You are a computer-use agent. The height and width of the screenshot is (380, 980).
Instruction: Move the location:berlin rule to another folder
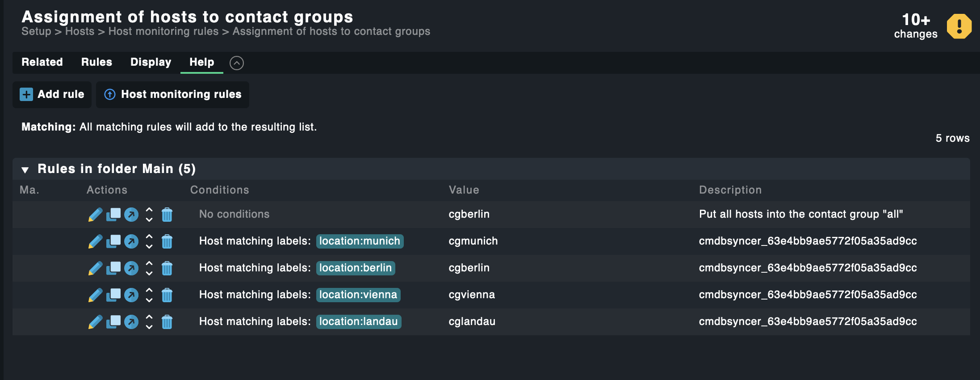pos(131,268)
